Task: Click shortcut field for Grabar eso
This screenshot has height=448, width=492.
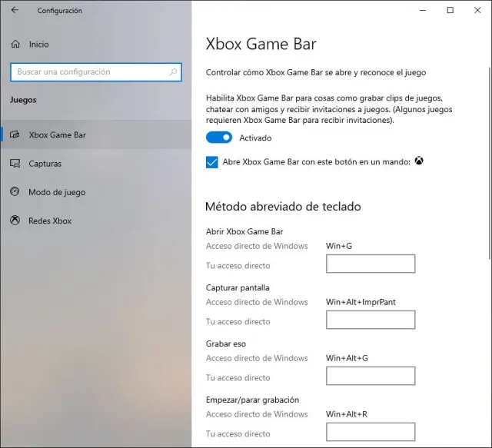Action: (371, 377)
